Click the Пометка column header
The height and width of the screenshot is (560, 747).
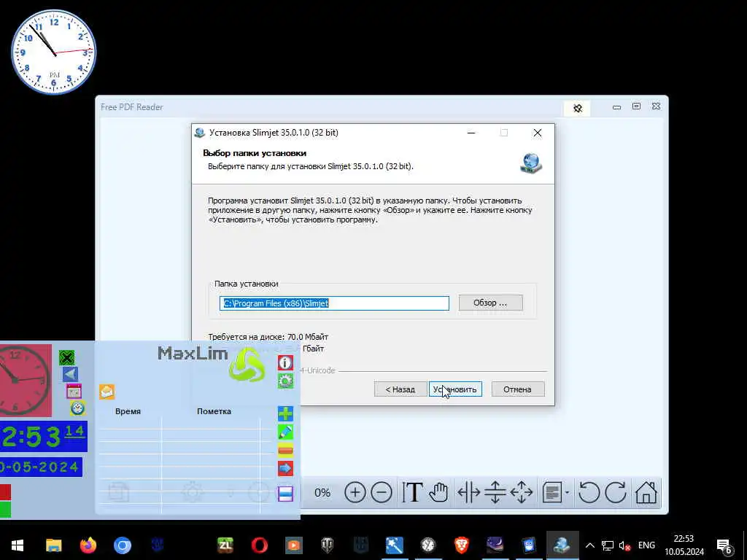[214, 411]
